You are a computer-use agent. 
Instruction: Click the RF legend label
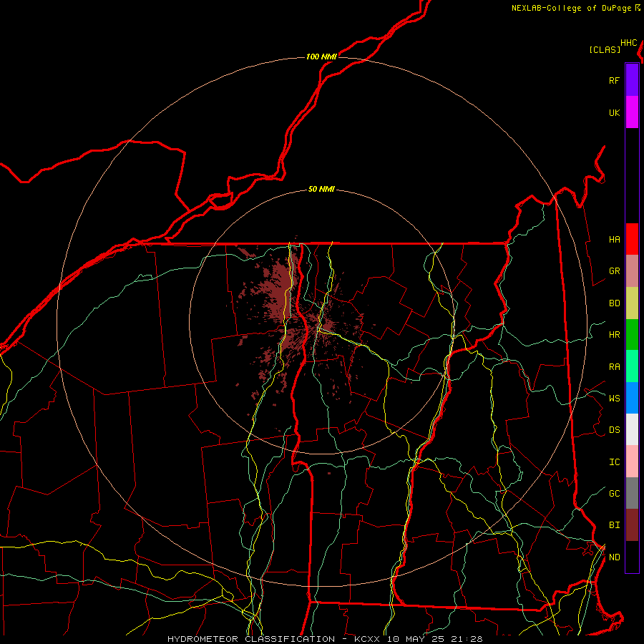[x=614, y=80]
